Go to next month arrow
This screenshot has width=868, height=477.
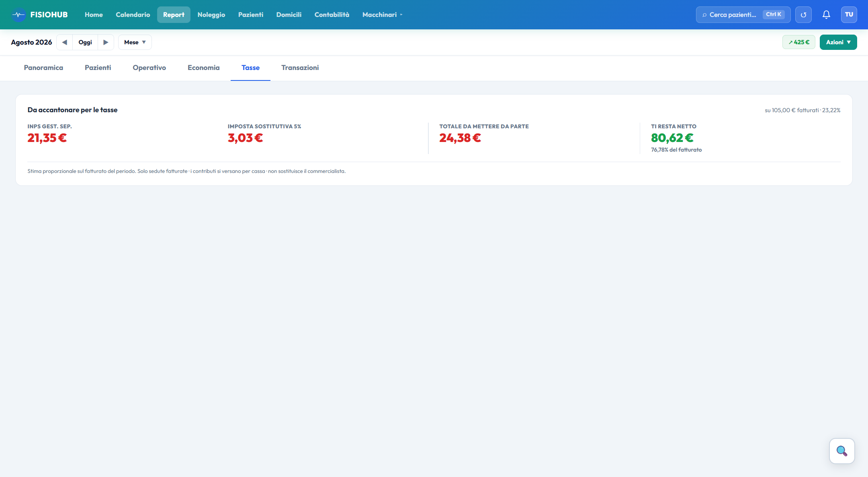coord(106,42)
